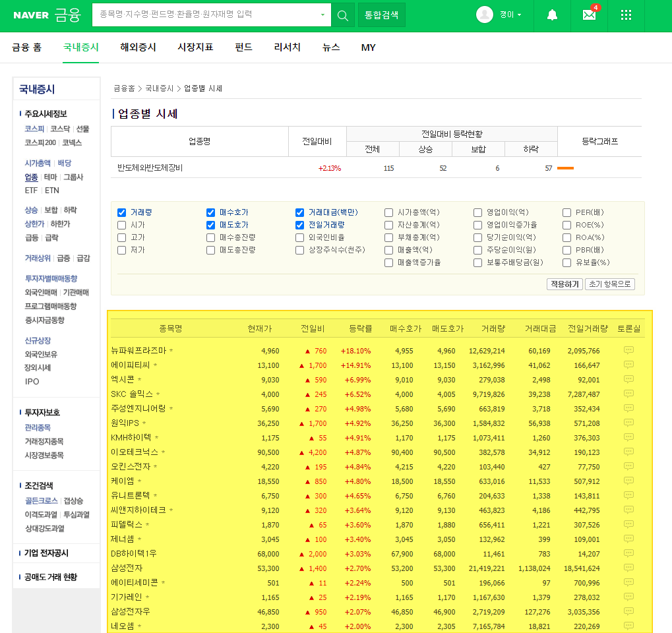Click the magnifier search icon
The image size is (672, 633).
pyautogui.click(x=343, y=15)
